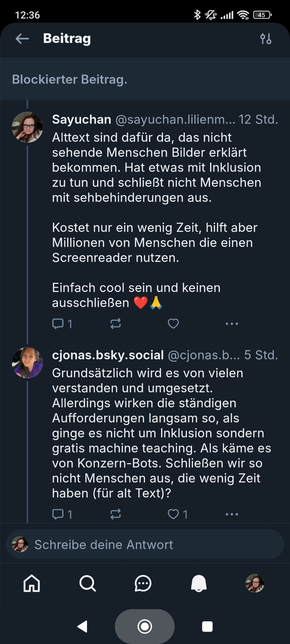Open the Chat messages tab

[143, 583]
